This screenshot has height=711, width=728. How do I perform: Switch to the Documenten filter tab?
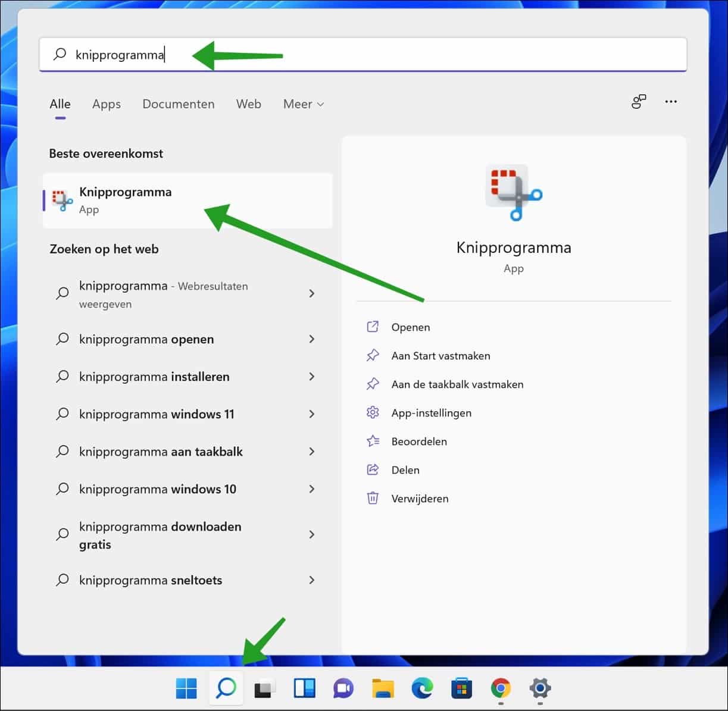pyautogui.click(x=178, y=104)
